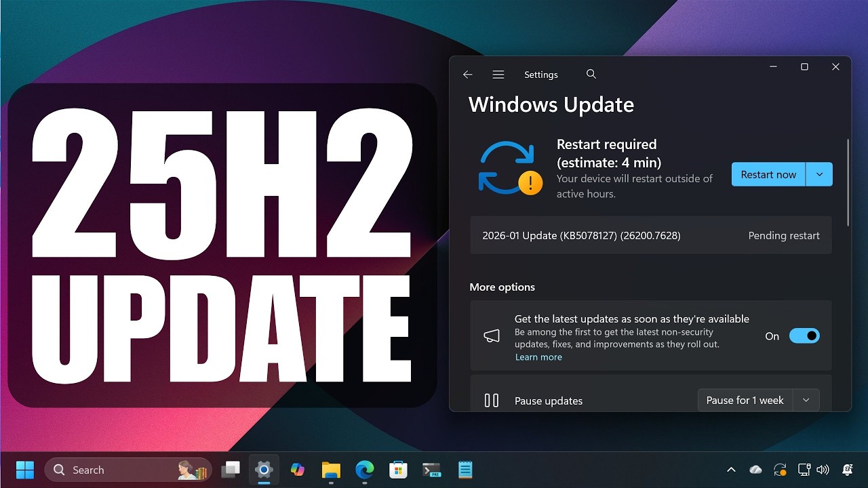Click the 'Pending restart' status text

point(784,236)
